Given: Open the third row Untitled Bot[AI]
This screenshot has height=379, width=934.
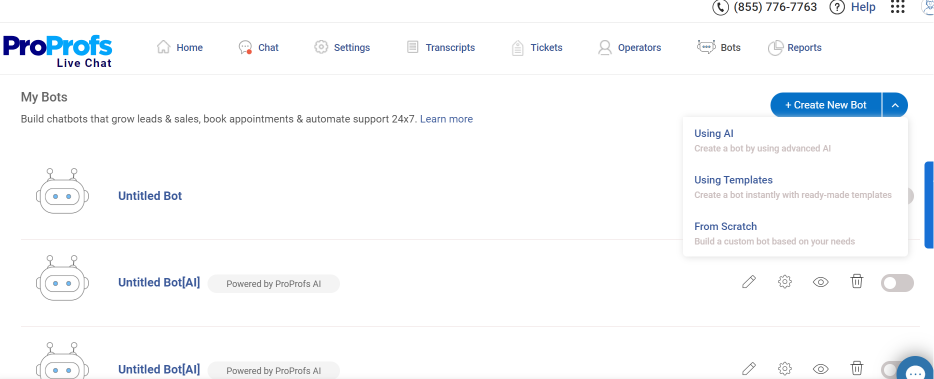Looking at the screenshot, I should coord(159,369).
